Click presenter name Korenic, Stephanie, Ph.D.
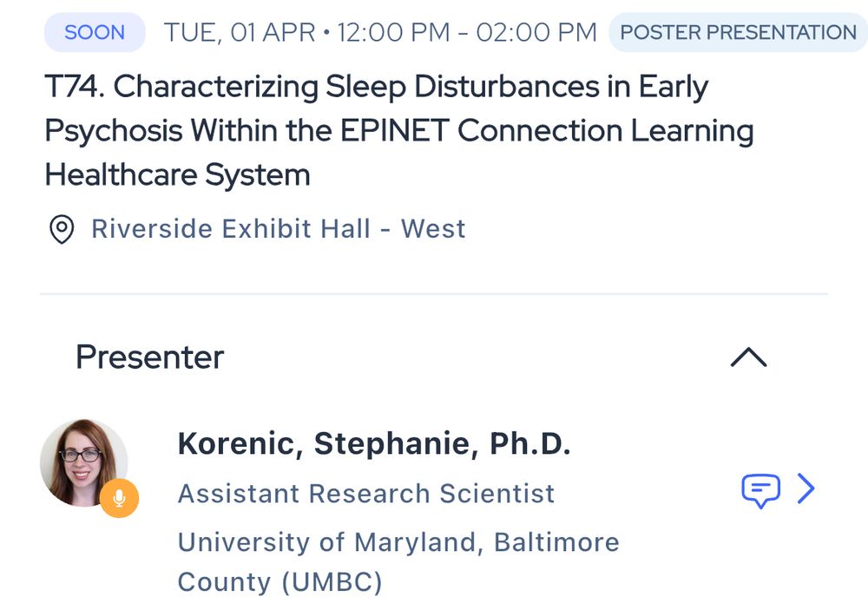The width and height of the screenshot is (868, 616). pos(373,444)
